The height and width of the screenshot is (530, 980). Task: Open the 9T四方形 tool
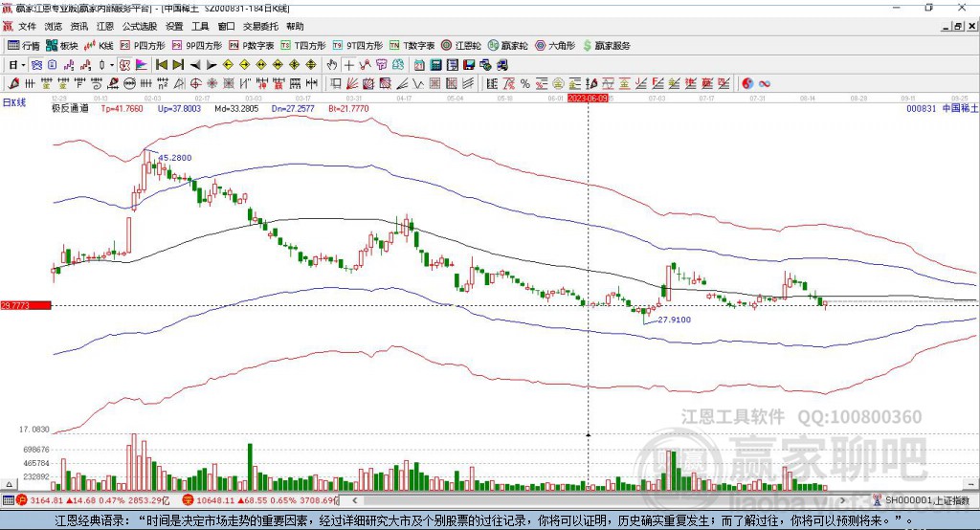click(x=358, y=46)
